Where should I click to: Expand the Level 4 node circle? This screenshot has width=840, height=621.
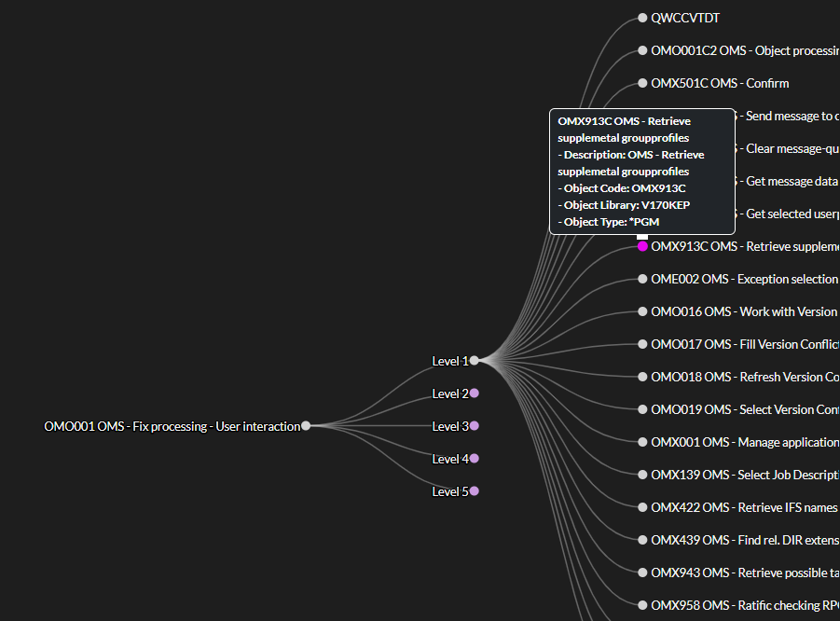point(474,459)
